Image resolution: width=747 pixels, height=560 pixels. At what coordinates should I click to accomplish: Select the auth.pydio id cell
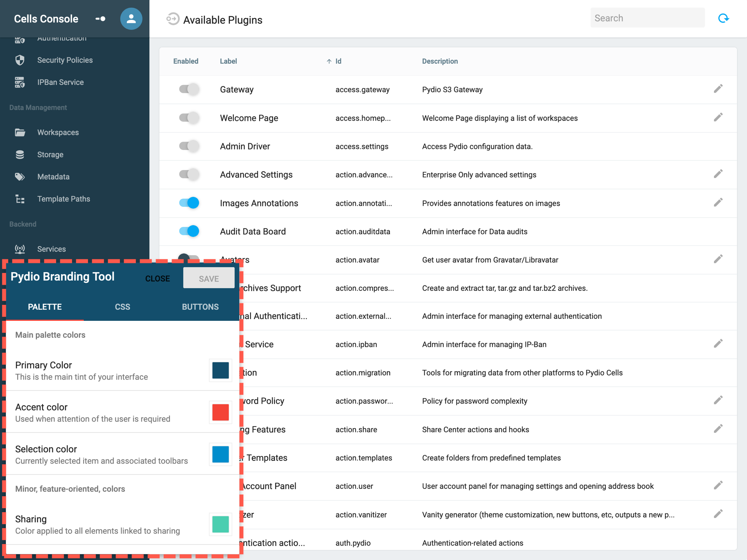[353, 543]
